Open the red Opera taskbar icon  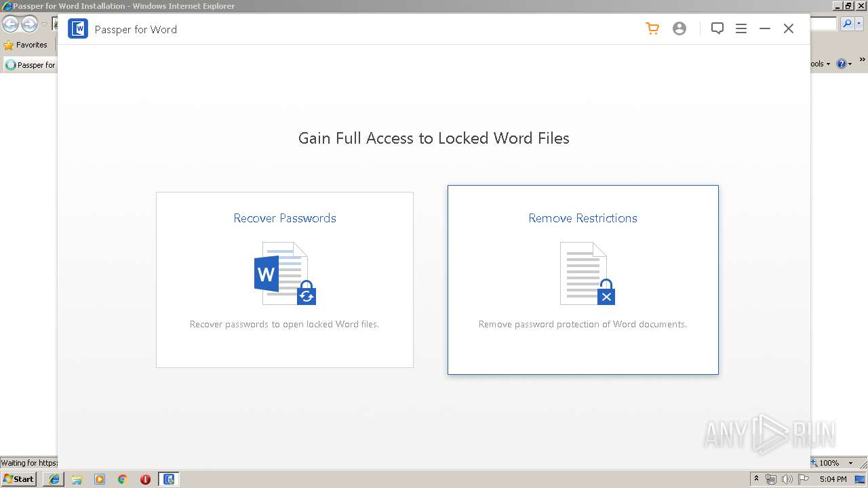click(x=145, y=479)
